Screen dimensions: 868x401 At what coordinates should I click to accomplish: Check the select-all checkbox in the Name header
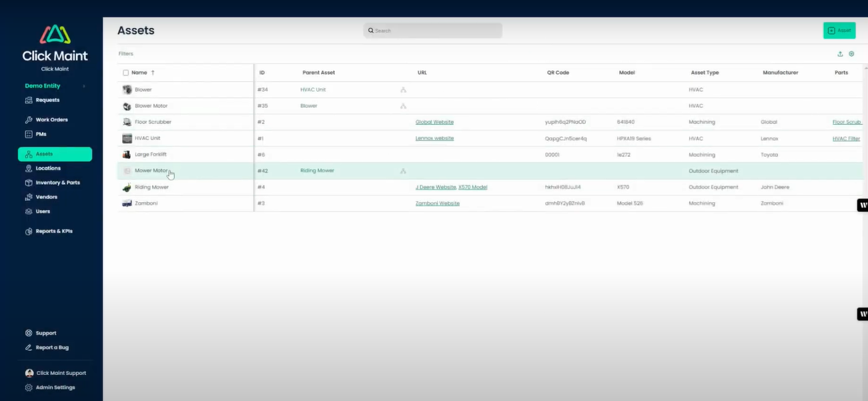coord(125,72)
